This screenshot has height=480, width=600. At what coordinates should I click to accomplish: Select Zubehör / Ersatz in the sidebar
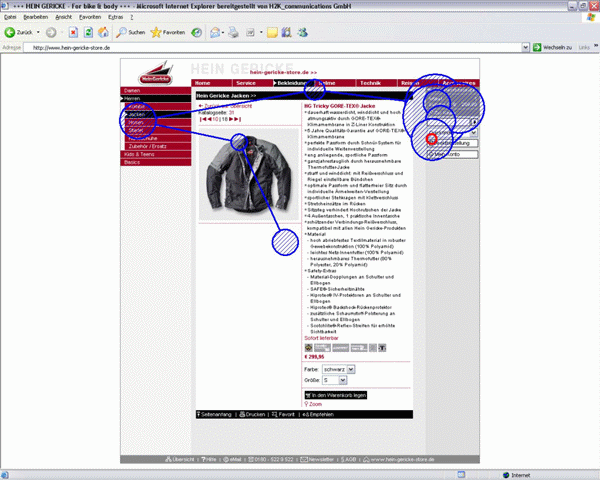(x=158, y=146)
